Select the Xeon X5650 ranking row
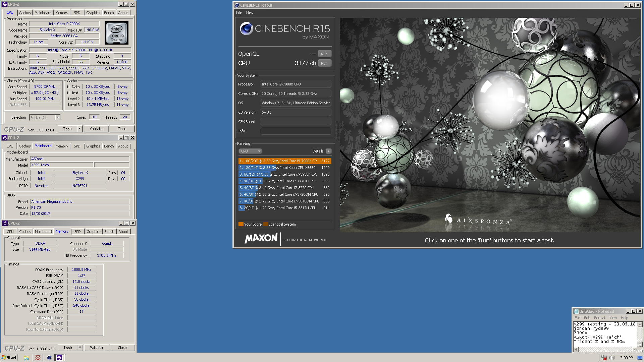The height and width of the screenshot is (362, 644). [285, 168]
